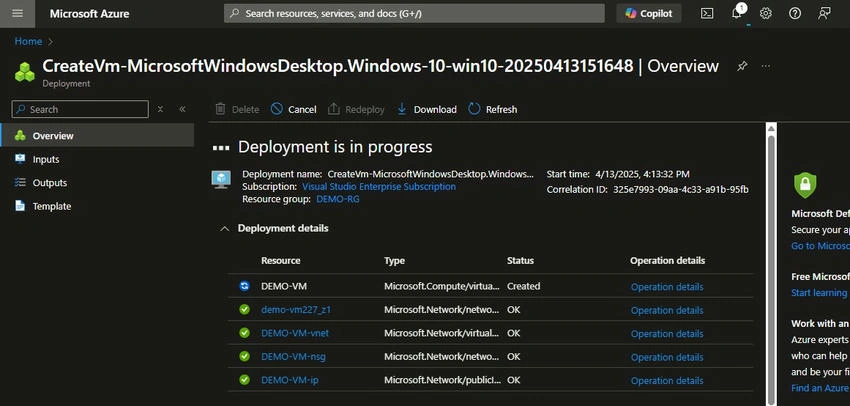Click the Operation details column header
The height and width of the screenshot is (406, 850).
(x=667, y=261)
